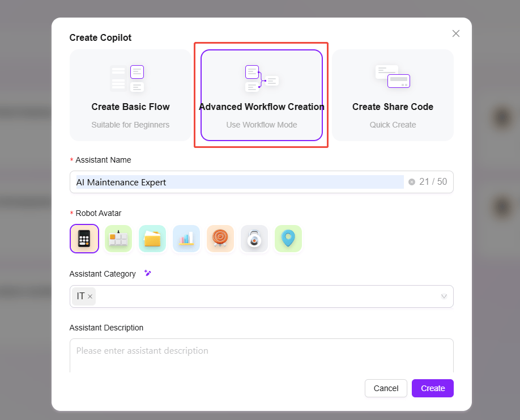Focus the Assistant Name input field
Screen dimensions: 520x420
pos(262,182)
